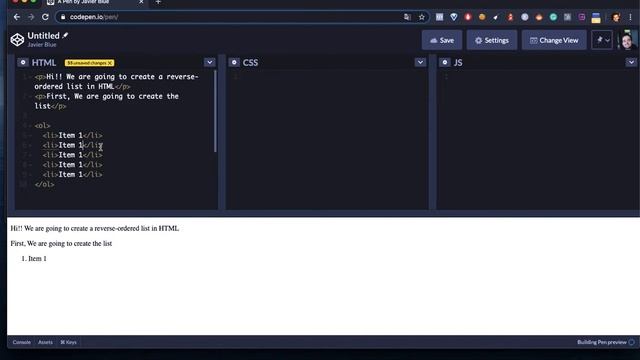Show the Keys shortcuts panel
640x360 pixels.
pos(68,342)
